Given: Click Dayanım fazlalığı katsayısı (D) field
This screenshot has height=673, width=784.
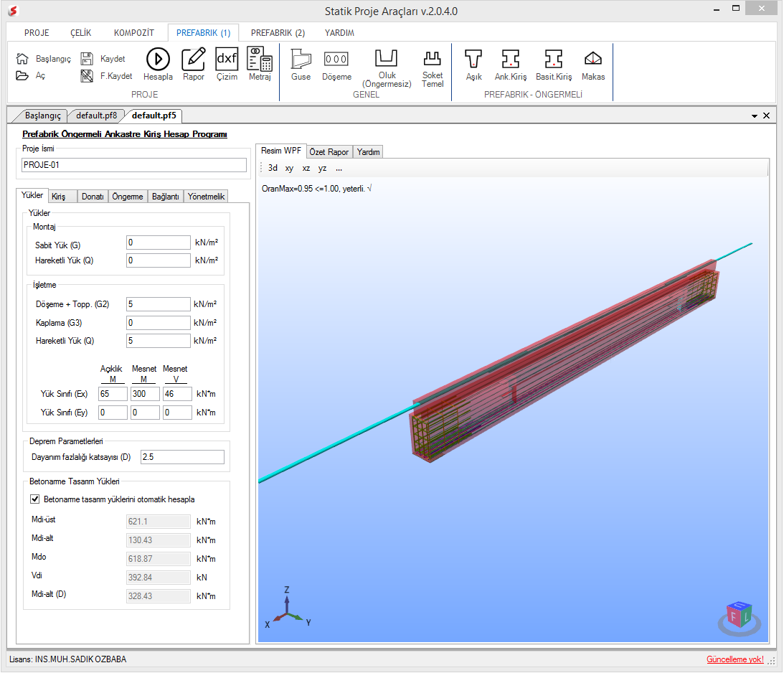Looking at the screenshot, I should 182,457.
